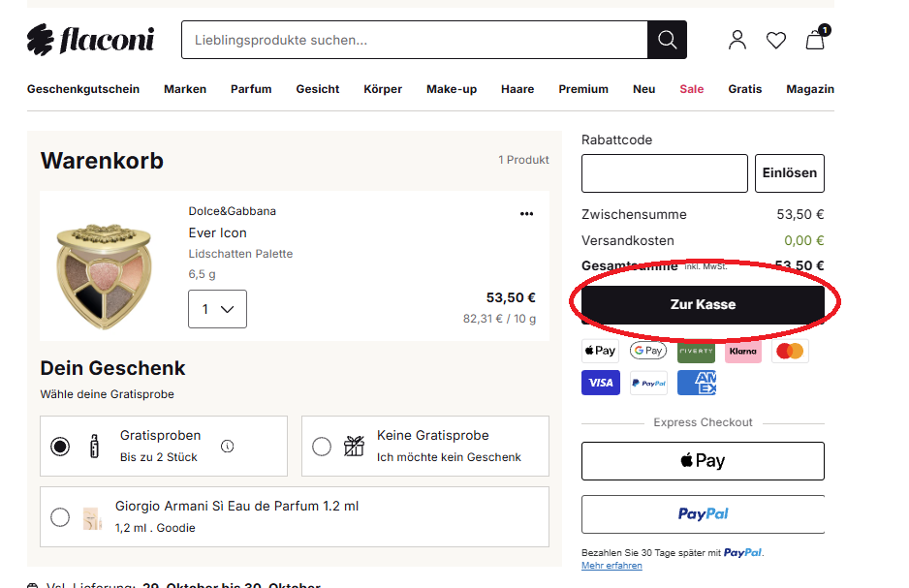Click the Apple Pay payment logo badge
This screenshot has height=588, width=909.
tap(600, 351)
